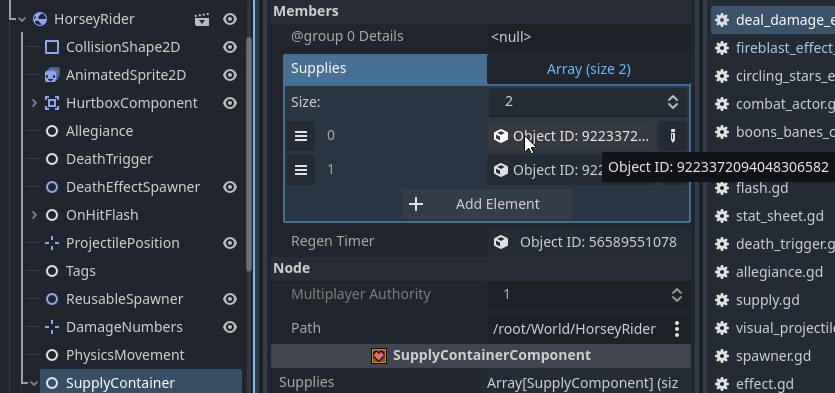Click the Add Element button
This screenshot has width=835, height=393.
click(x=487, y=204)
